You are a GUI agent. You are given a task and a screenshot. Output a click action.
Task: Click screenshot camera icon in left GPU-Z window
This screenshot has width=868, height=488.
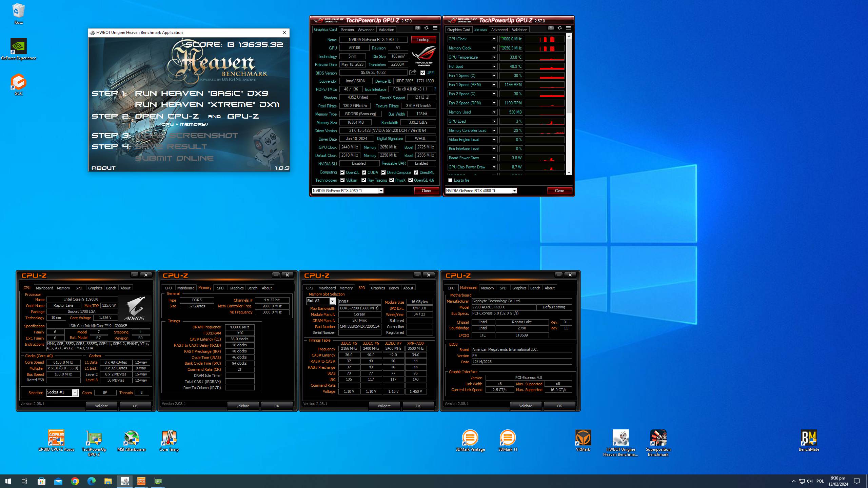pyautogui.click(x=417, y=28)
